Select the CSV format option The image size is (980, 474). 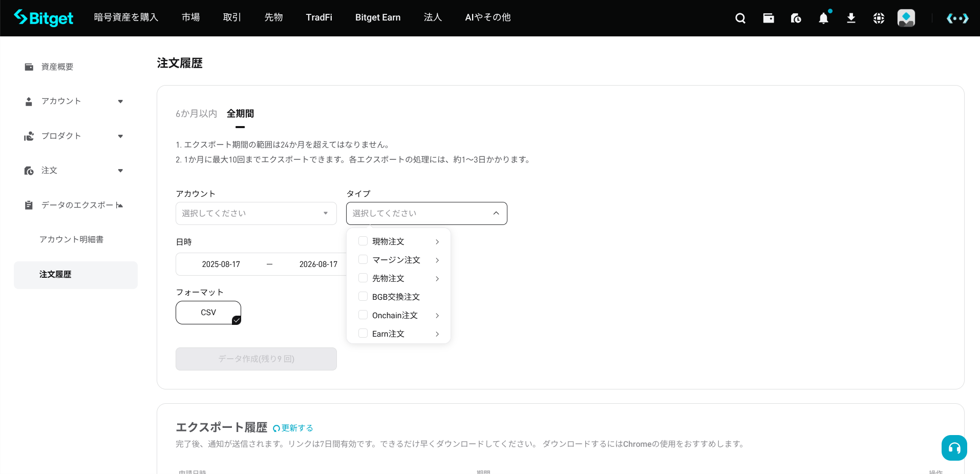coord(208,313)
